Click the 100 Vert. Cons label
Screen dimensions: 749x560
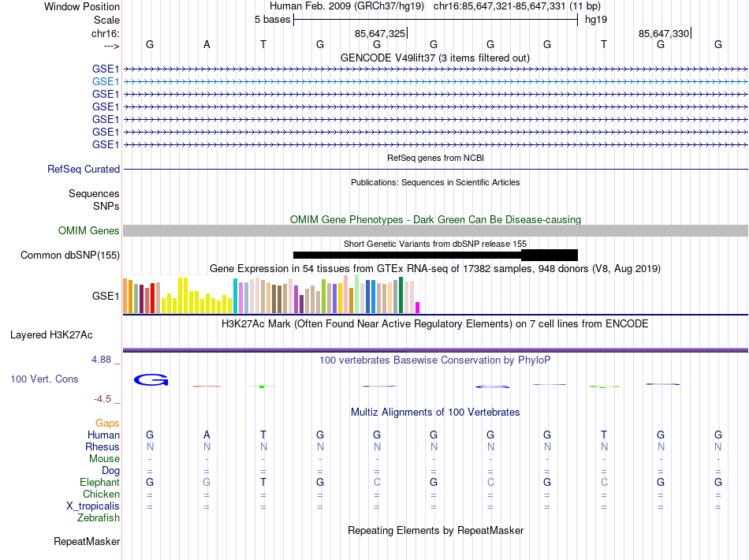coord(44,379)
